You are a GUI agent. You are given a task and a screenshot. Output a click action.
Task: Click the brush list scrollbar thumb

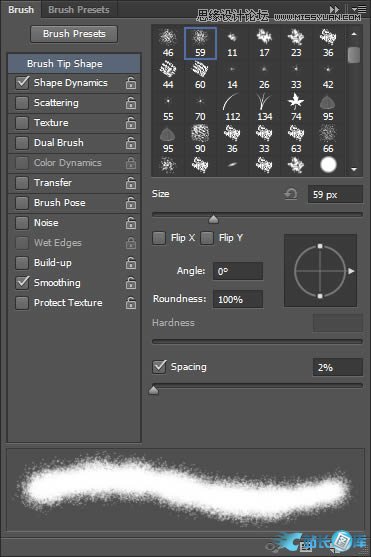[354, 55]
